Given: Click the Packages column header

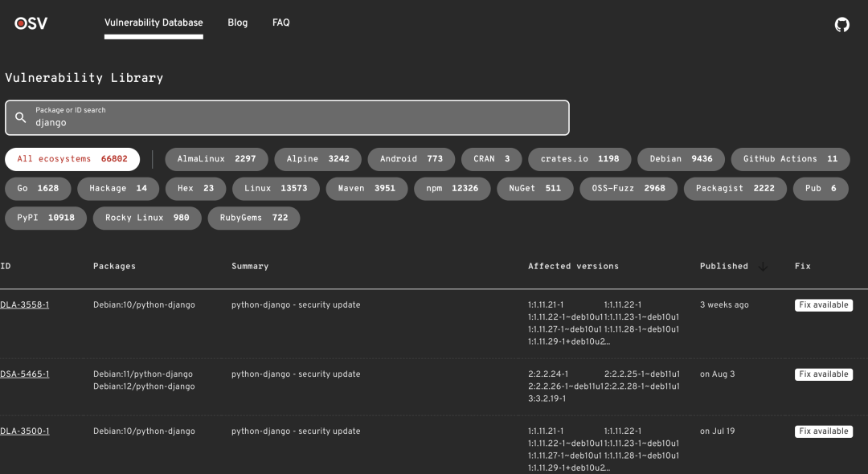Looking at the screenshot, I should pyautogui.click(x=114, y=266).
